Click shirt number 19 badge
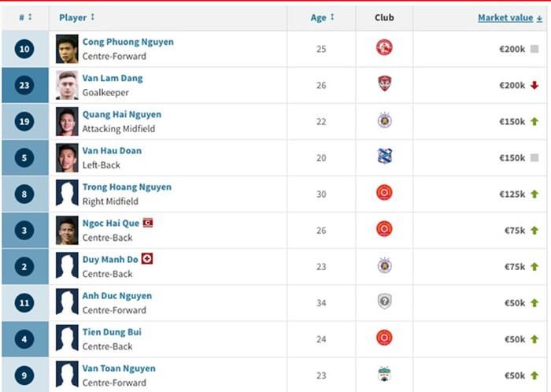This screenshot has height=392, width=551. 24,121
